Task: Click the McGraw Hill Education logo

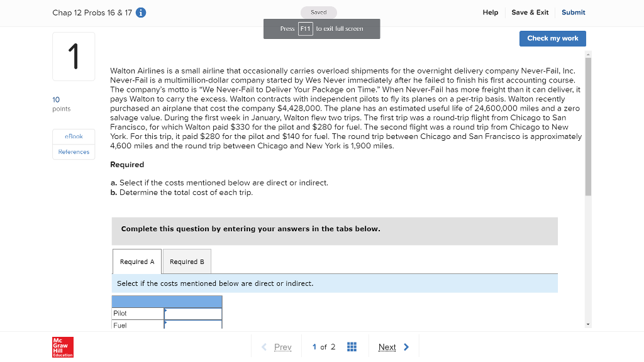Action: click(x=62, y=346)
